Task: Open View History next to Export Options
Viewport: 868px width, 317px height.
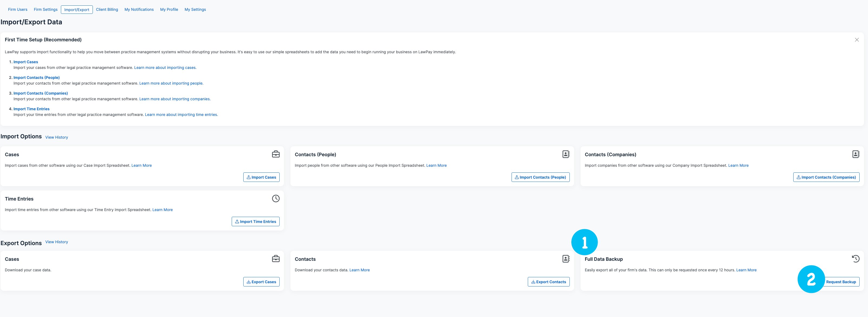Action: pyautogui.click(x=57, y=242)
